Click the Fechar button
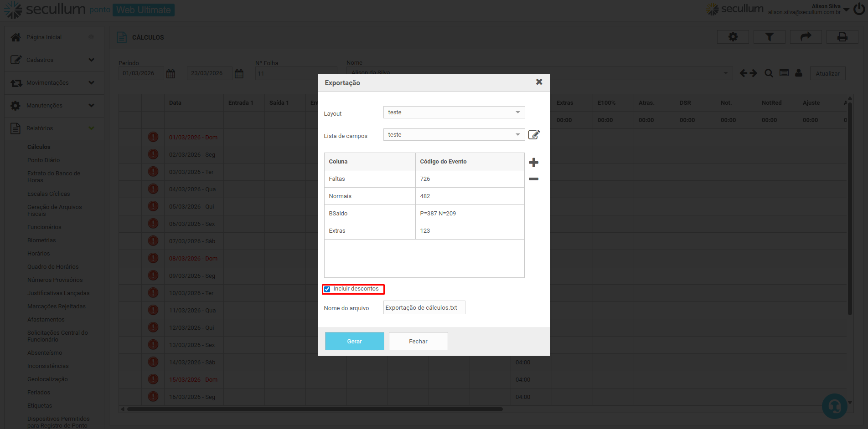The width and height of the screenshot is (868, 429). [418, 341]
